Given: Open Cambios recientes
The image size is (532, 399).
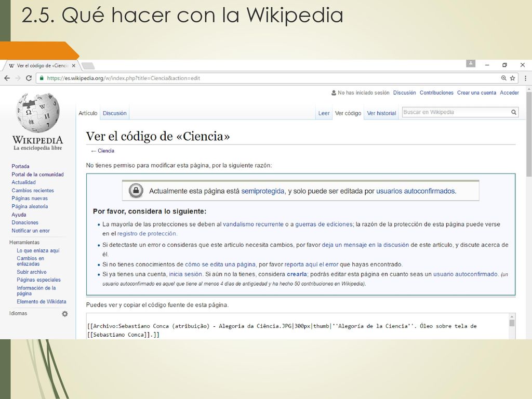Looking at the screenshot, I should tap(33, 190).
